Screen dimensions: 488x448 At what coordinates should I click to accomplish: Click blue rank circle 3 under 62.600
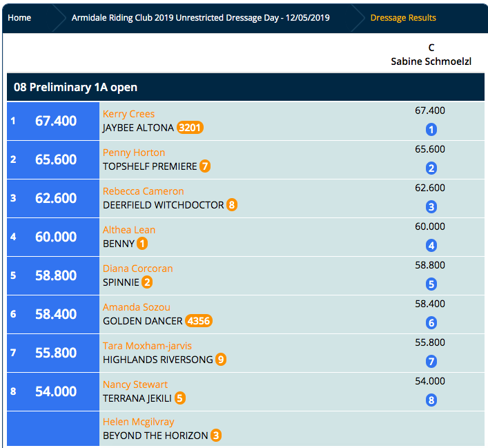[x=431, y=206]
